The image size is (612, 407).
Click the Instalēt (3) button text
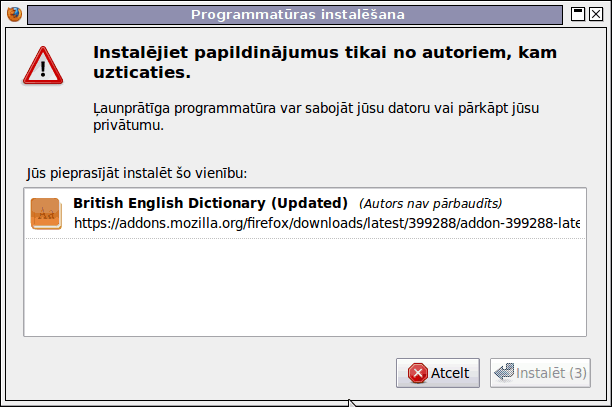(x=551, y=373)
